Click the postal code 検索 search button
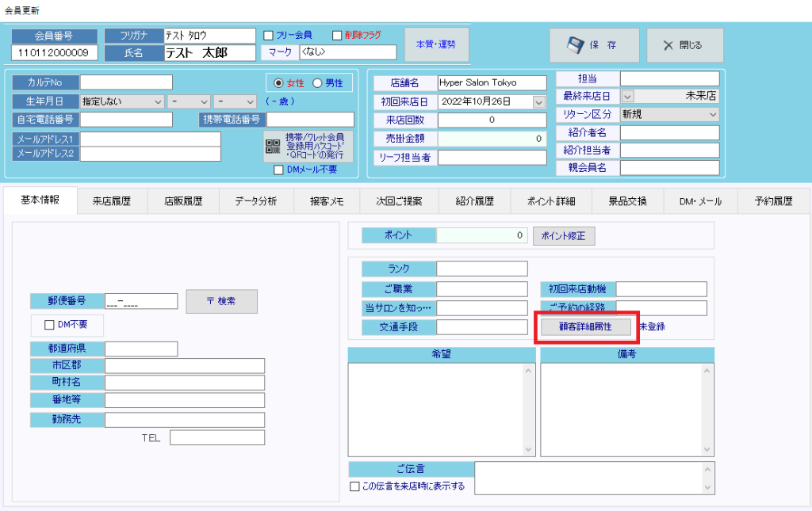Image resolution: width=812 pixels, height=511 pixels. (x=221, y=301)
